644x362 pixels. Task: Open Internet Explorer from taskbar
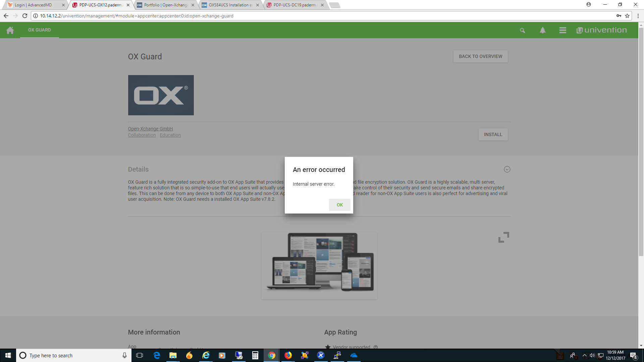pyautogui.click(x=206, y=355)
